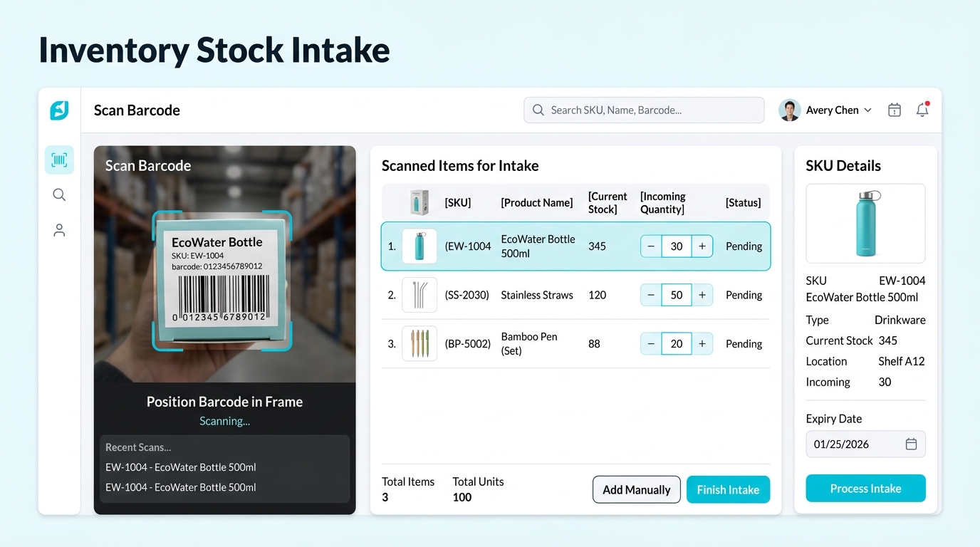Image resolution: width=980 pixels, height=547 pixels.
Task: Increase Bamboo Pen incoming quantity
Action: click(702, 344)
